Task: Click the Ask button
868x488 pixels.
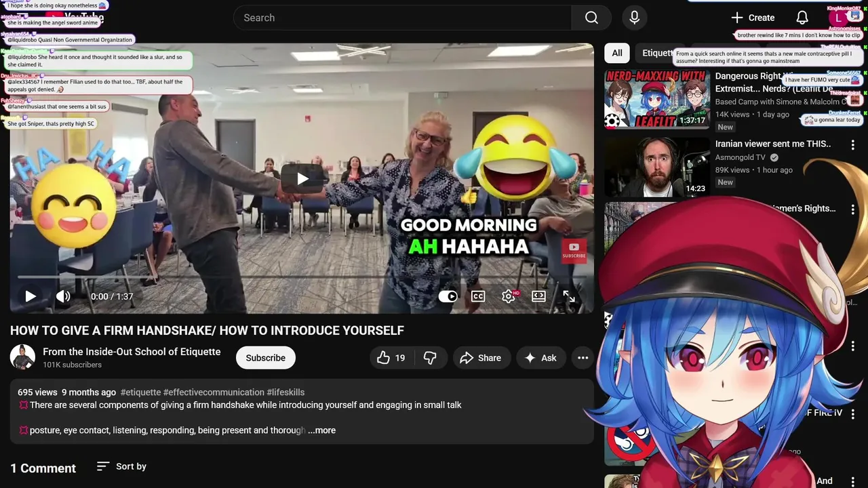Action: (x=541, y=358)
